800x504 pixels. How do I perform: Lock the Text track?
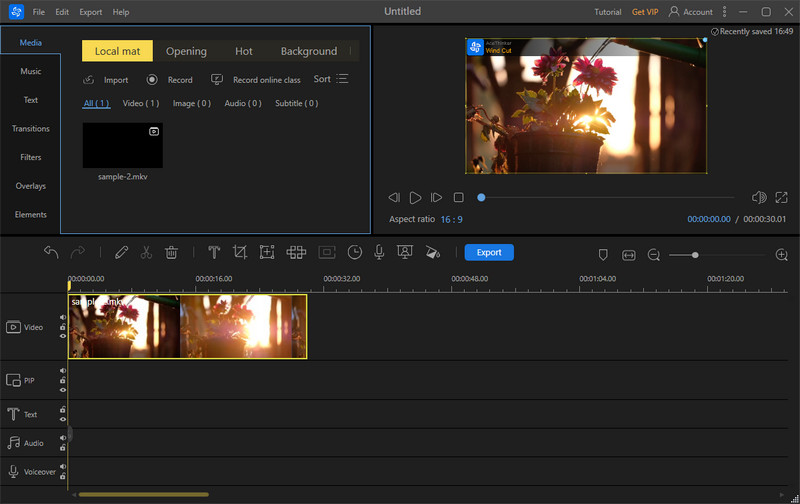pyautogui.click(x=63, y=410)
